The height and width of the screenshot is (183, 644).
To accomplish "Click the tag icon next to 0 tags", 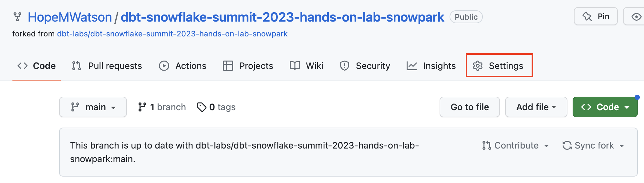I will pyautogui.click(x=202, y=107).
